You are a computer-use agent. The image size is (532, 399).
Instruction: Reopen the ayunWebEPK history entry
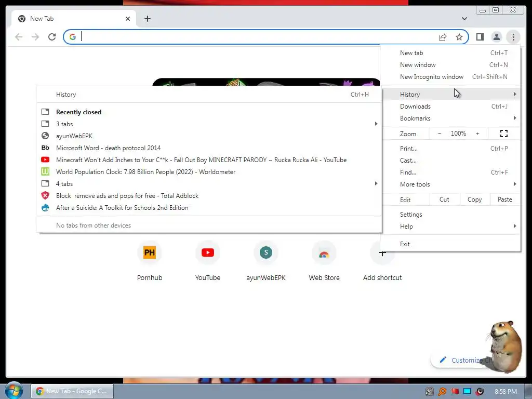point(209,136)
